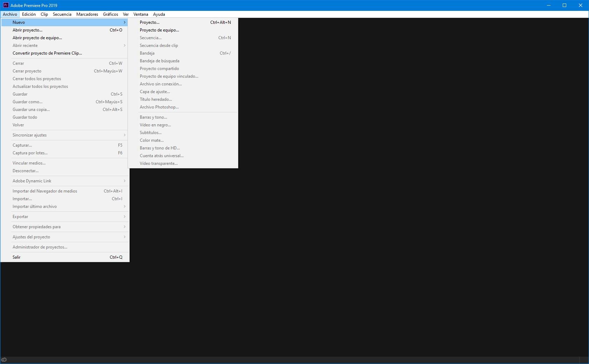The width and height of the screenshot is (589, 364).
Task: Select Proyecto de equipo vinculado...
Action: pos(183,76)
